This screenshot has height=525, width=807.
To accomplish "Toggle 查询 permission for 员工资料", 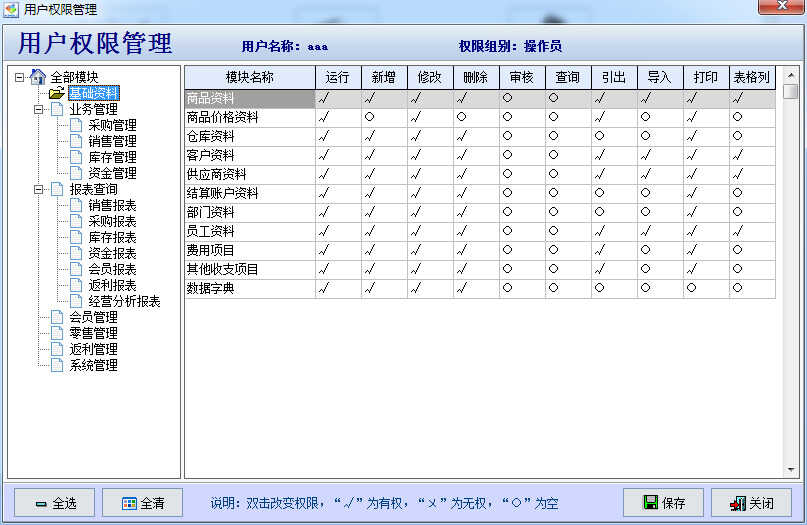I will tap(568, 231).
